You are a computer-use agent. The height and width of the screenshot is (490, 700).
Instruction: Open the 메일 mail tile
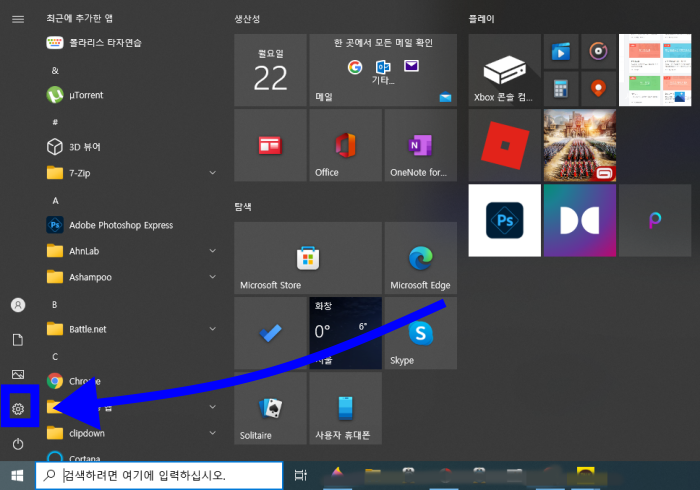[383, 70]
